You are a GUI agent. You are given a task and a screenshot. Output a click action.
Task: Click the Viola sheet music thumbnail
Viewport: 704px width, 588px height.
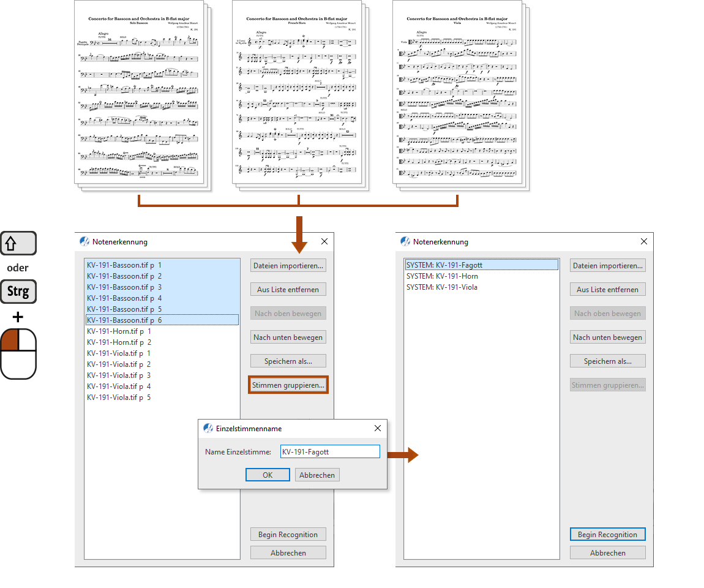tap(457, 92)
